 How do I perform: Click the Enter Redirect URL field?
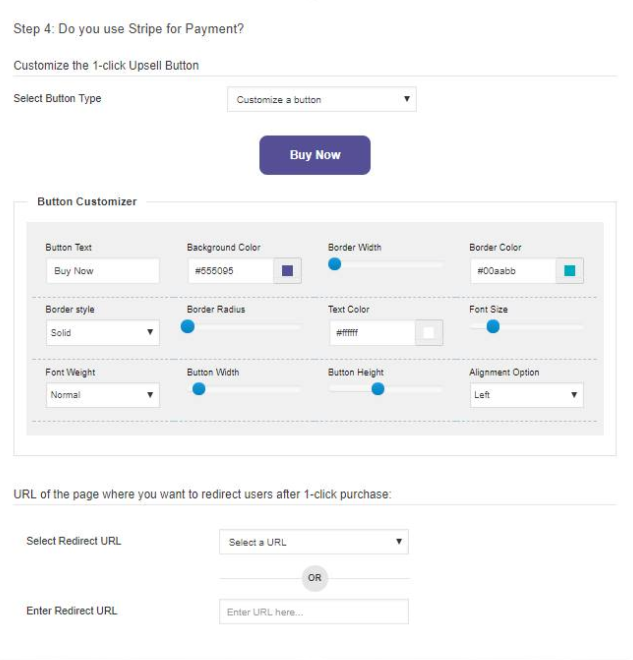(x=314, y=612)
